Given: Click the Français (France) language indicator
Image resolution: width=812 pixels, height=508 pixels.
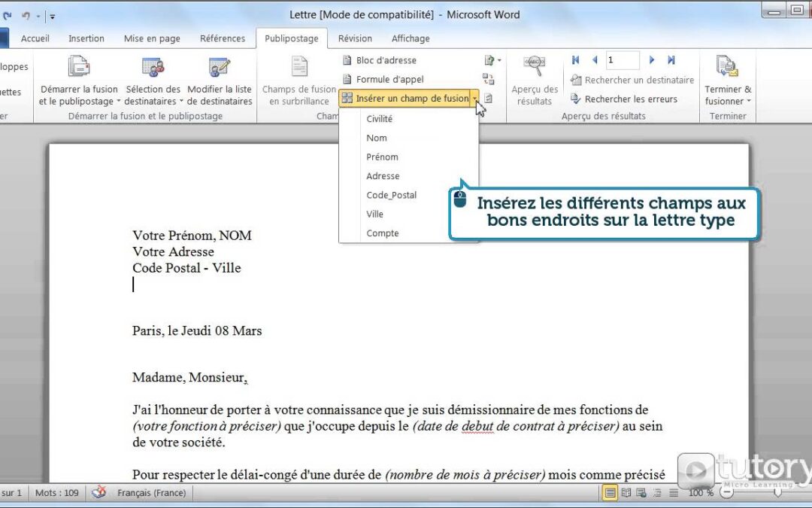Looking at the screenshot, I should 152,492.
